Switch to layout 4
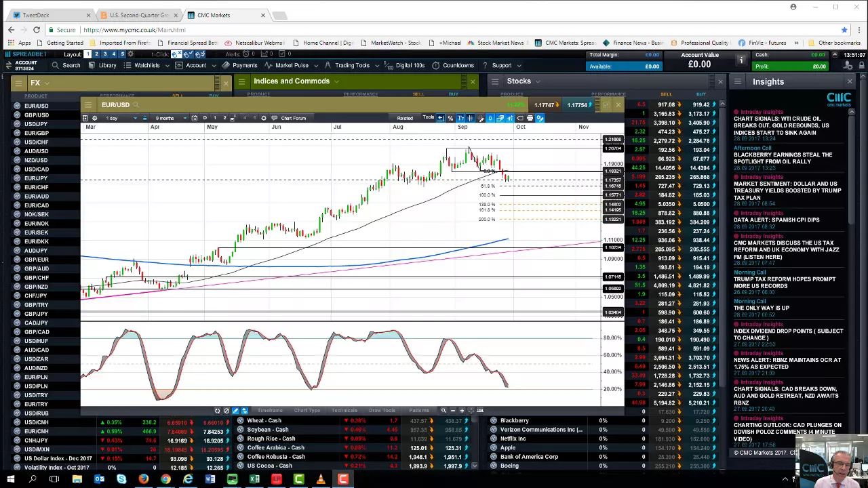The image size is (868, 488). [x=114, y=54]
